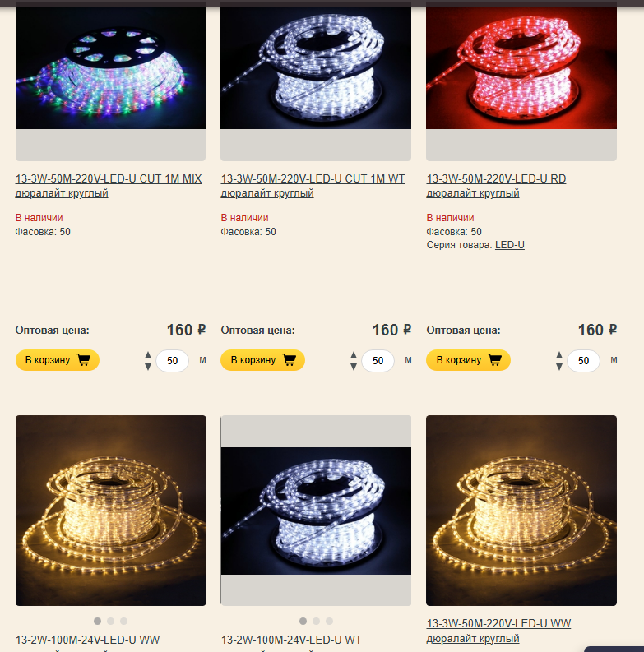The width and height of the screenshot is (644, 652).
Task: Increase quantity arrow for the RD duralight
Action: (x=559, y=355)
